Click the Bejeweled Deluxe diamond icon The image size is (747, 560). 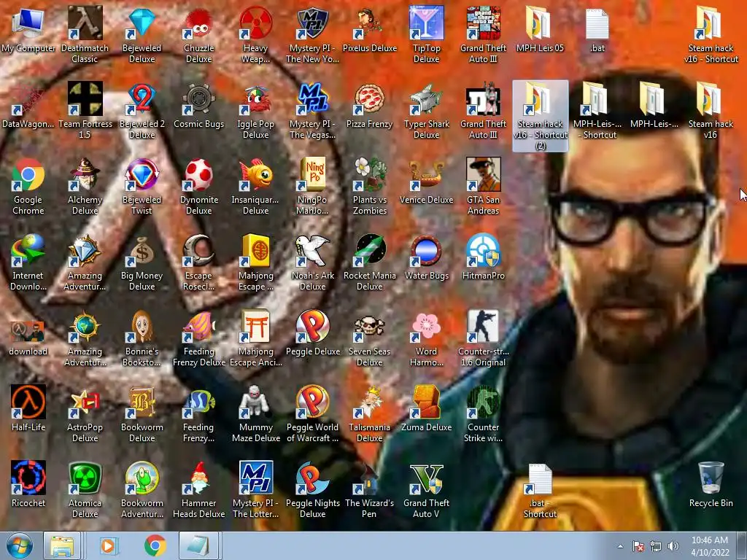click(142, 23)
